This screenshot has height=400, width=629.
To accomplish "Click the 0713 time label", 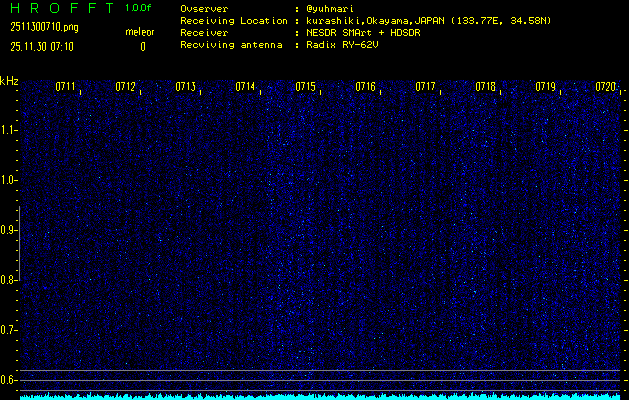I will coord(186,87).
